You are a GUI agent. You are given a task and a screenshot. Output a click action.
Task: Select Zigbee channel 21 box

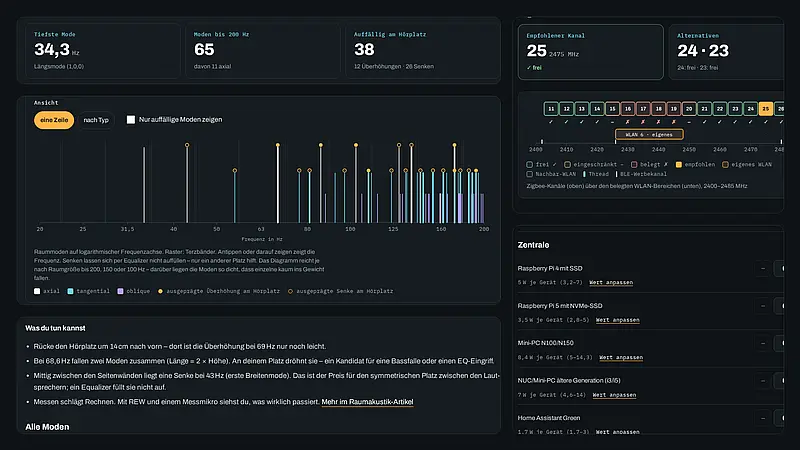[x=704, y=109]
